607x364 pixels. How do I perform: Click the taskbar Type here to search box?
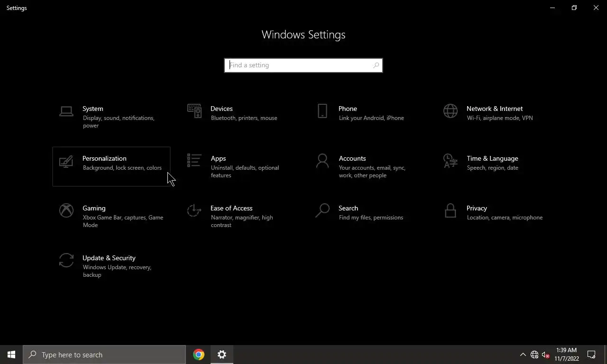(x=104, y=355)
